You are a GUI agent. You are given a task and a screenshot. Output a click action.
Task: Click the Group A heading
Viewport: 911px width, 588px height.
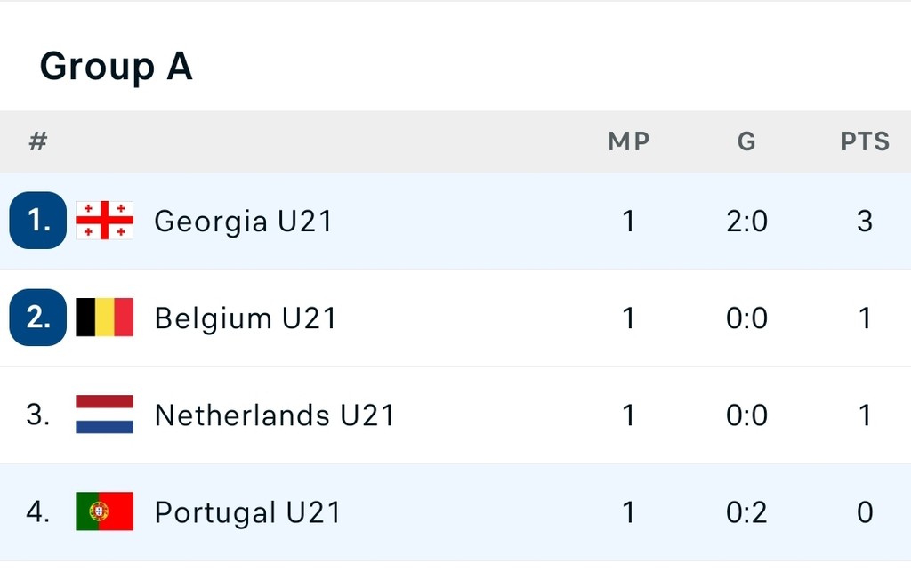click(x=117, y=67)
